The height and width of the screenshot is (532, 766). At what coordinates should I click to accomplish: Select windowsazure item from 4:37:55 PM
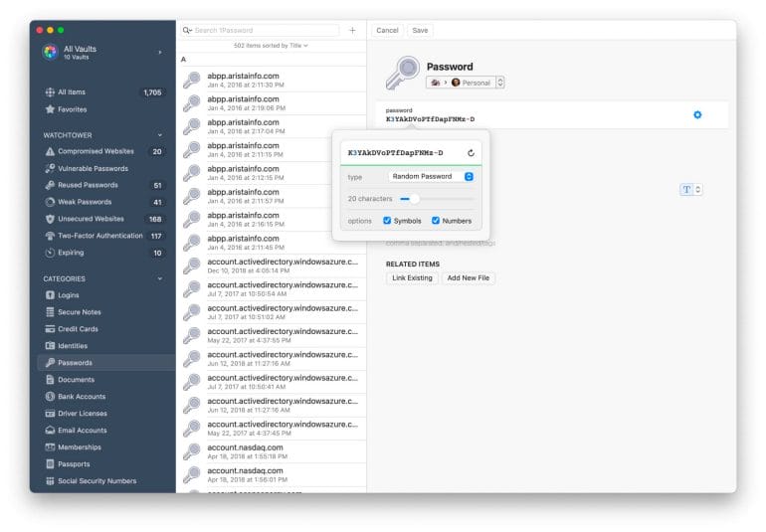272,335
